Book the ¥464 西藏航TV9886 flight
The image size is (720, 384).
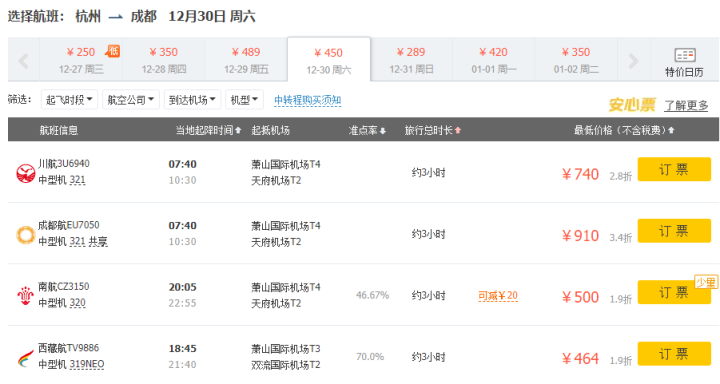[x=674, y=354]
